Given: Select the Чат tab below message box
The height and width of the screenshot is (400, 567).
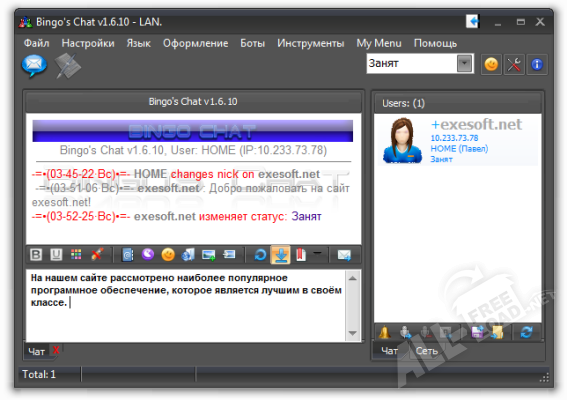Looking at the screenshot, I should 37,351.
